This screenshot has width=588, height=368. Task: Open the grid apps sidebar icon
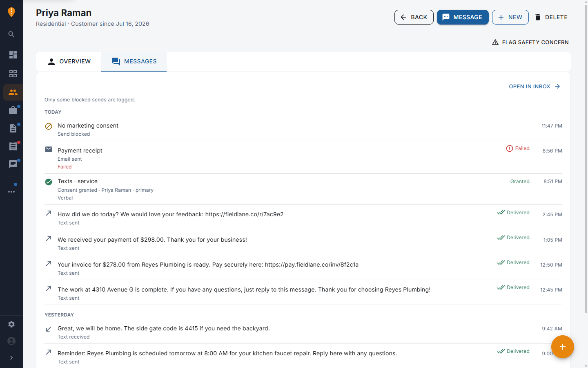[x=13, y=74]
